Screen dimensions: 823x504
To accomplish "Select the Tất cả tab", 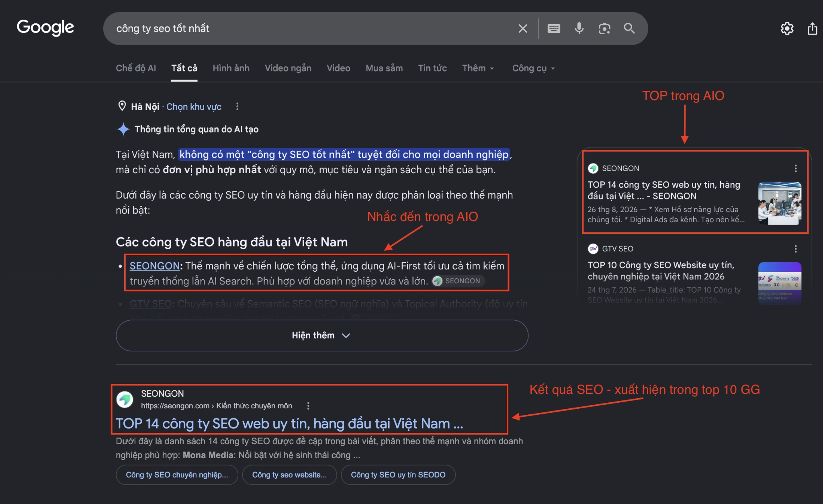I will click(x=184, y=68).
